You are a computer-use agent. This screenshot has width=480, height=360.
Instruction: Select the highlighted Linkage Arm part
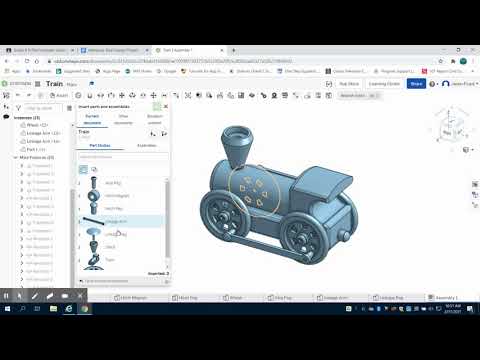coord(121,221)
